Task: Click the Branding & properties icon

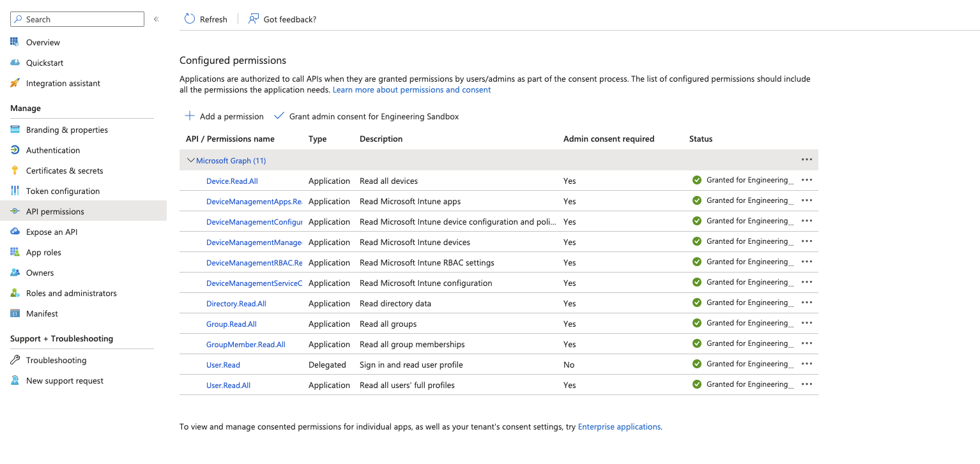Action: click(x=15, y=130)
